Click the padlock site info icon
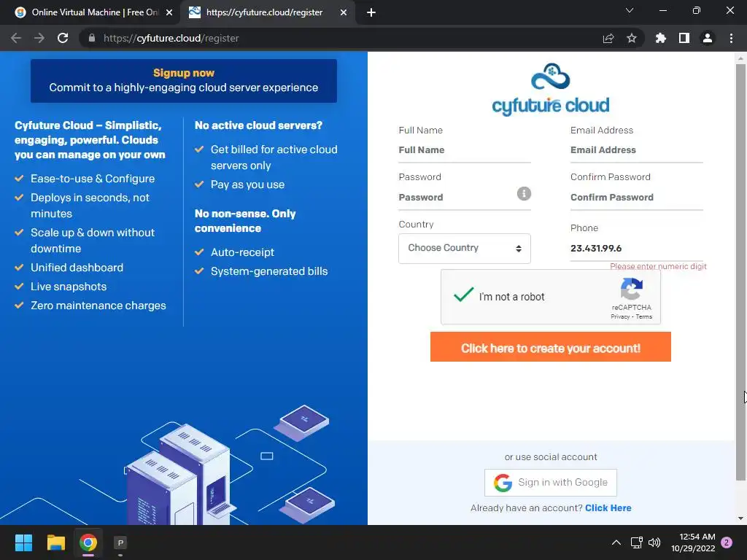The image size is (747, 560). coord(92,38)
